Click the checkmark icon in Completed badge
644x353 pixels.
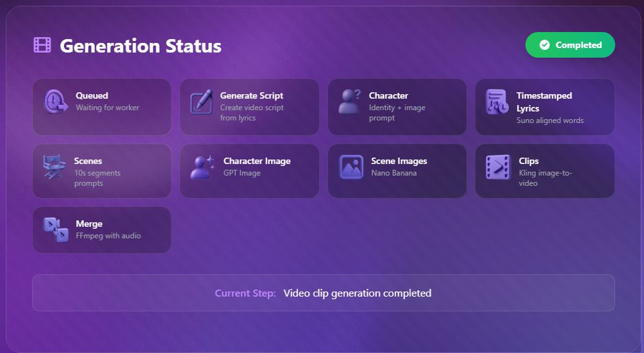[545, 45]
